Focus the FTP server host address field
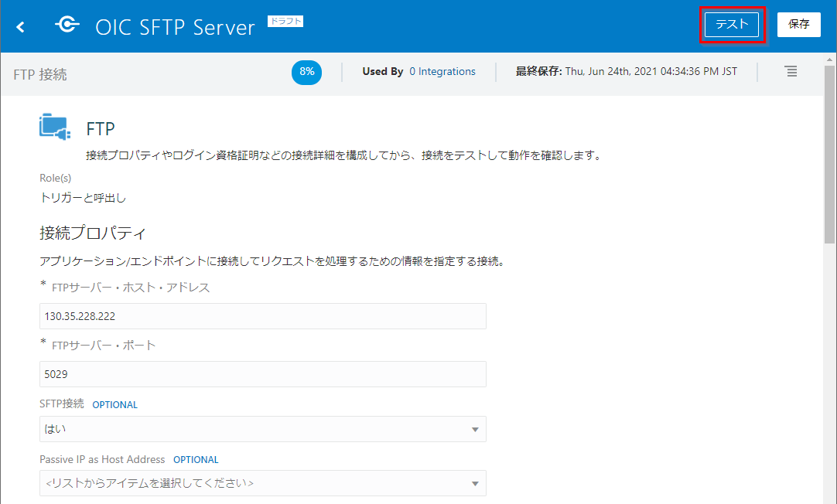The height and width of the screenshot is (504, 837). pos(262,316)
